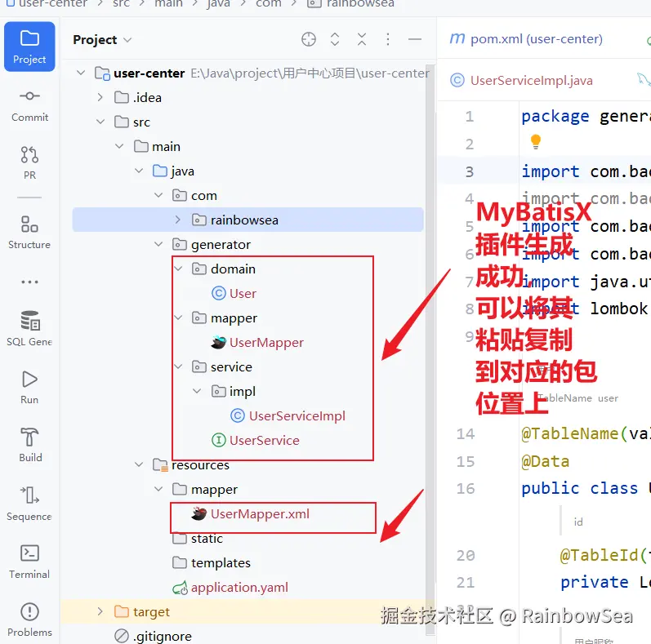Open the Project view dropdown
The height and width of the screenshot is (644, 651).
click(x=102, y=40)
